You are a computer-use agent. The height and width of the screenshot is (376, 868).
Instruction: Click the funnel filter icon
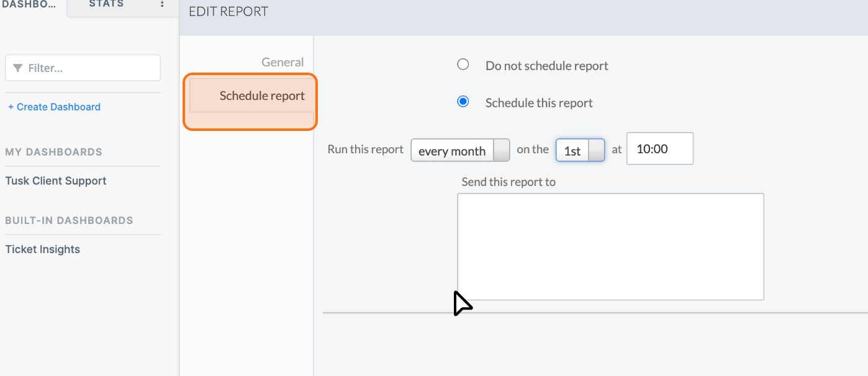[x=18, y=68]
